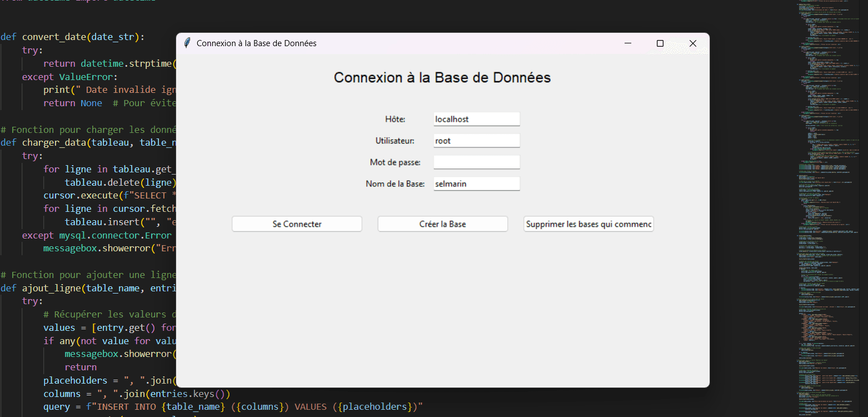Maximize the database connection window

[660, 43]
